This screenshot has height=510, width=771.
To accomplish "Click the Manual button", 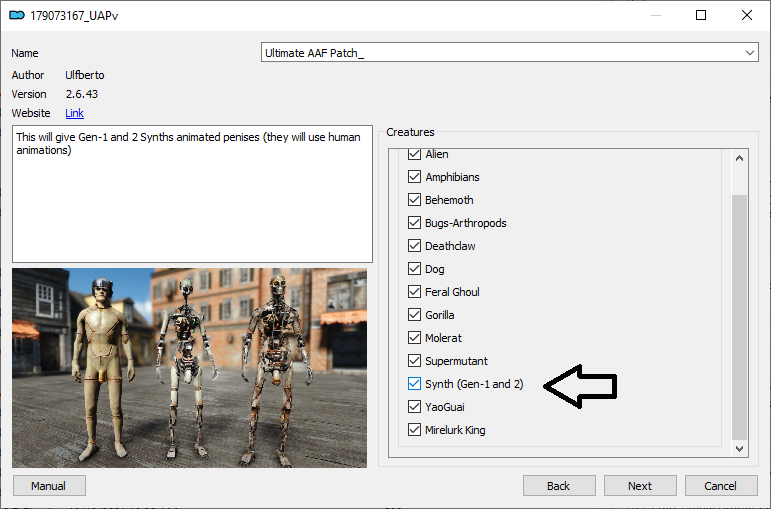I will click(49, 486).
